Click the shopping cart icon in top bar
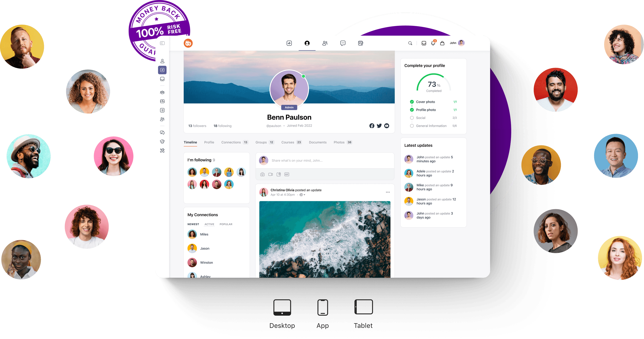644x339 pixels. [442, 43]
